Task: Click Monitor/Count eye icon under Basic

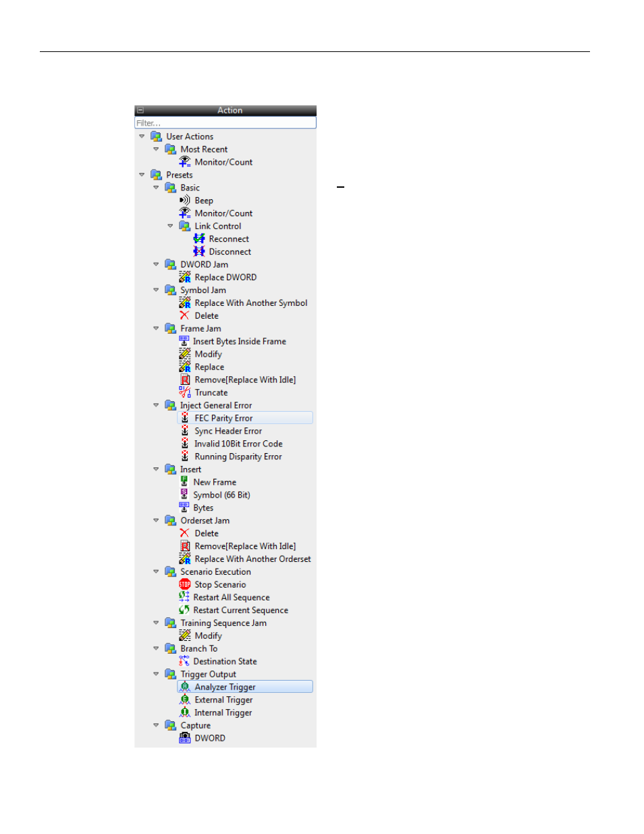Action: tap(184, 213)
